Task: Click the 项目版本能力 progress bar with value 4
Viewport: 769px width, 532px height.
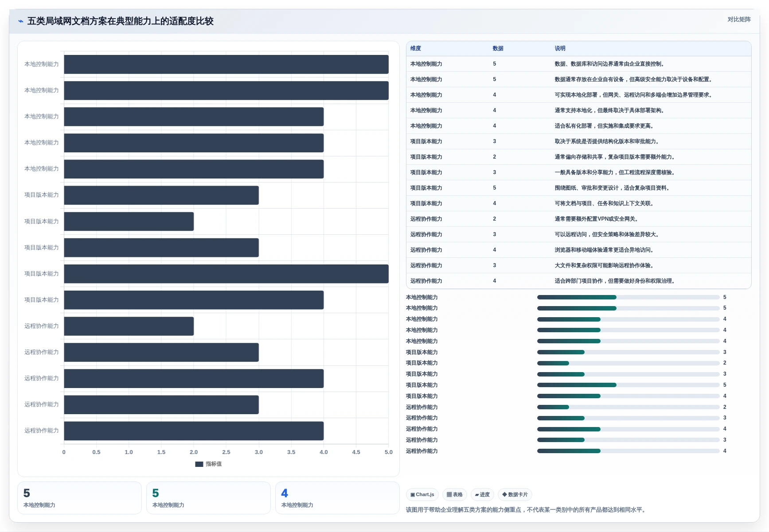Action: click(628, 396)
